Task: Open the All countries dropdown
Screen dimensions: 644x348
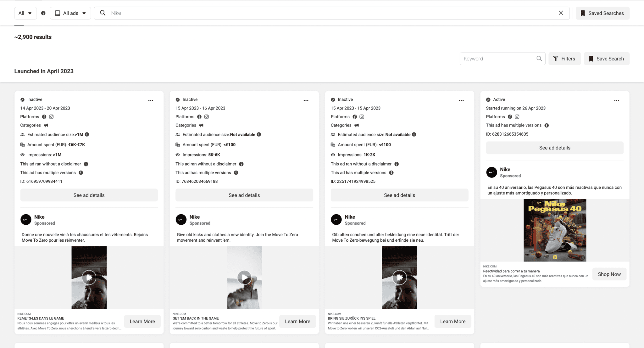Action: pos(25,13)
